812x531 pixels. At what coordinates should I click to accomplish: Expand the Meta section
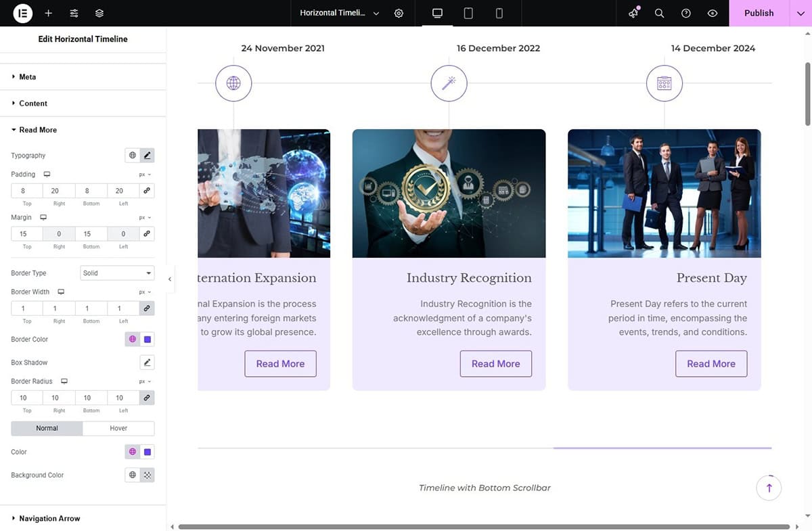[83, 76]
